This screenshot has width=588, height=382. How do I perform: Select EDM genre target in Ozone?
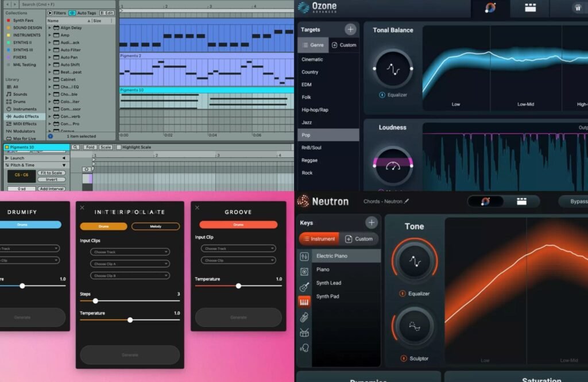(x=328, y=84)
